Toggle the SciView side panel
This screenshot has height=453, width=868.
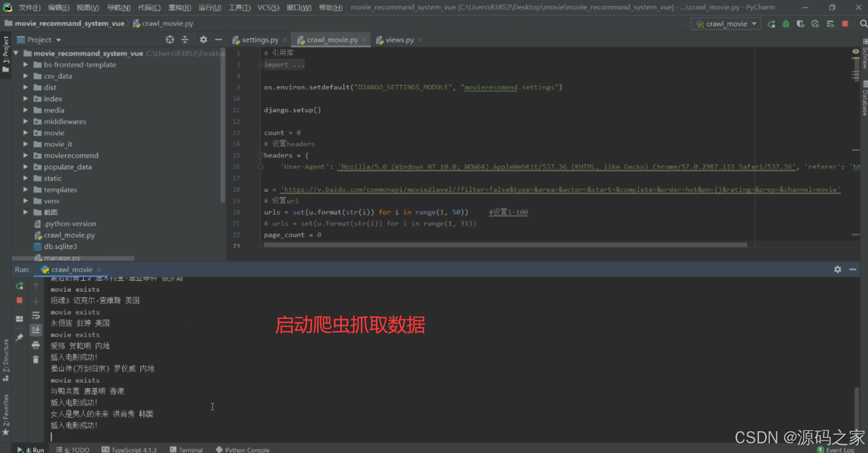(x=864, y=55)
